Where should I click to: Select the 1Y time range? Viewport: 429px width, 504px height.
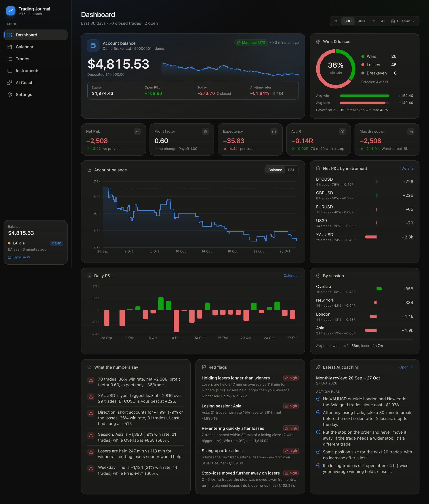click(372, 21)
